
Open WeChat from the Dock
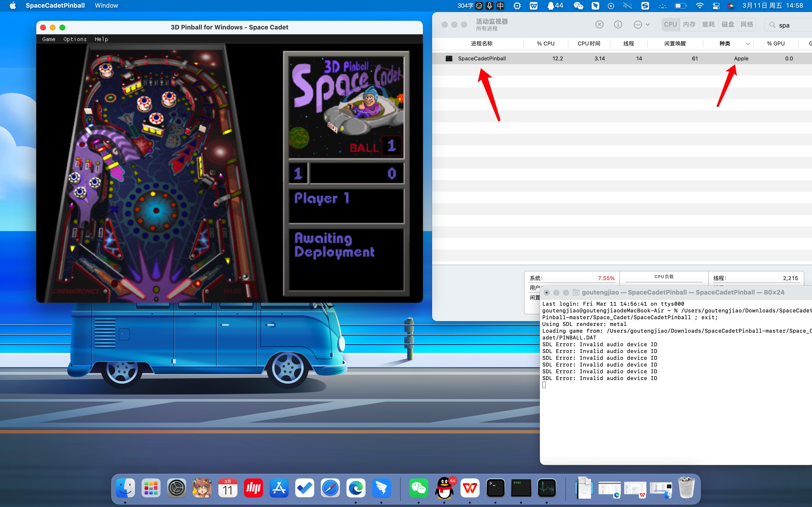(x=418, y=488)
